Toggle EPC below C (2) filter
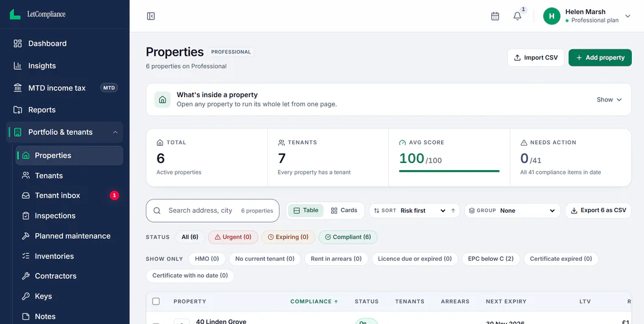This screenshot has width=644, height=324. click(491, 258)
